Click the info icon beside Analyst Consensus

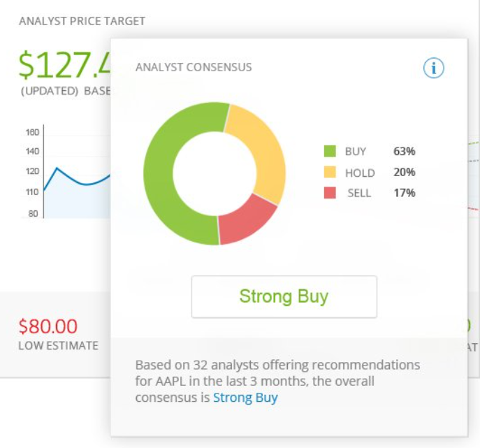click(434, 68)
